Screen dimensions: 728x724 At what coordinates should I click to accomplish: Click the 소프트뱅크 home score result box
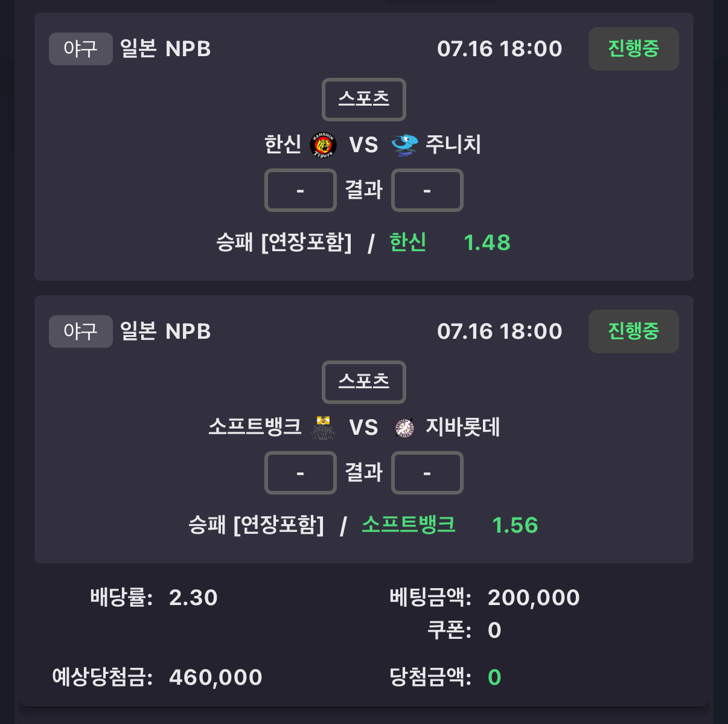coord(301,473)
